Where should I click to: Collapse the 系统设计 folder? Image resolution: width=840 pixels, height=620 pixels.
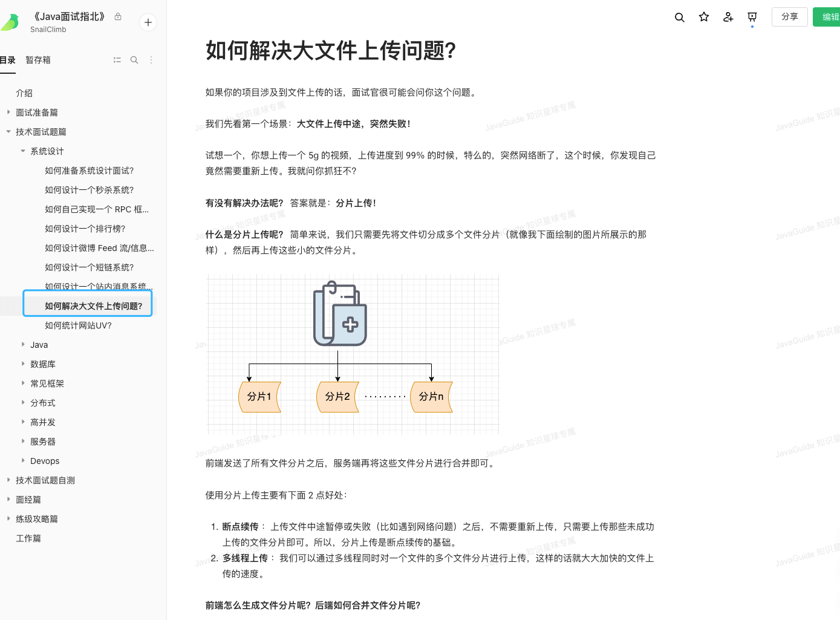click(x=23, y=151)
